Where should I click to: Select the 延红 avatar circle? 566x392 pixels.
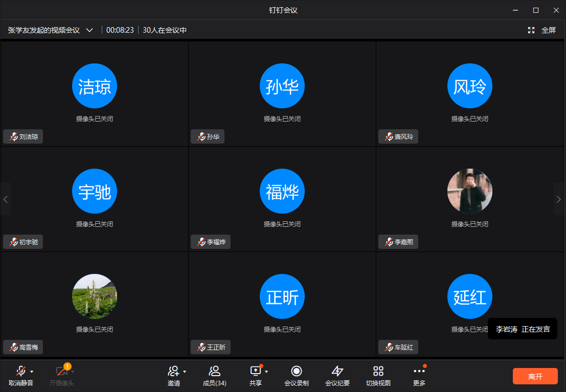click(469, 296)
